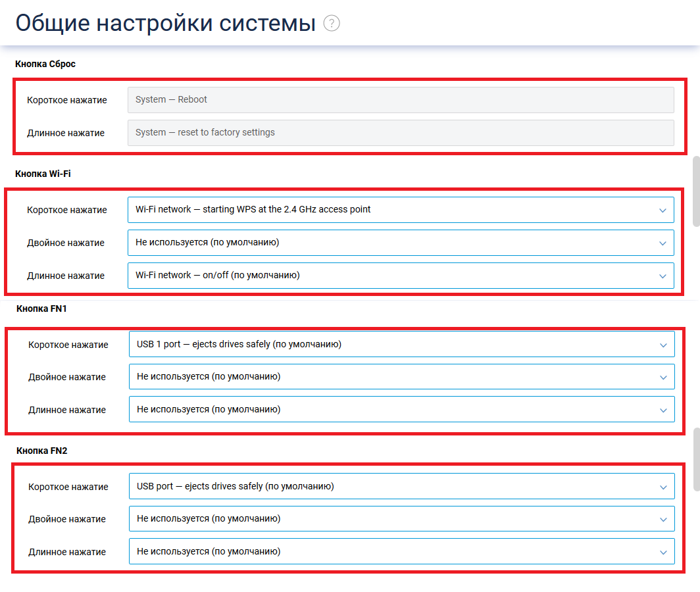Click the upper vertical scrollbar handle
Image resolution: width=700 pixels, height=592 pixels.
pos(696,191)
